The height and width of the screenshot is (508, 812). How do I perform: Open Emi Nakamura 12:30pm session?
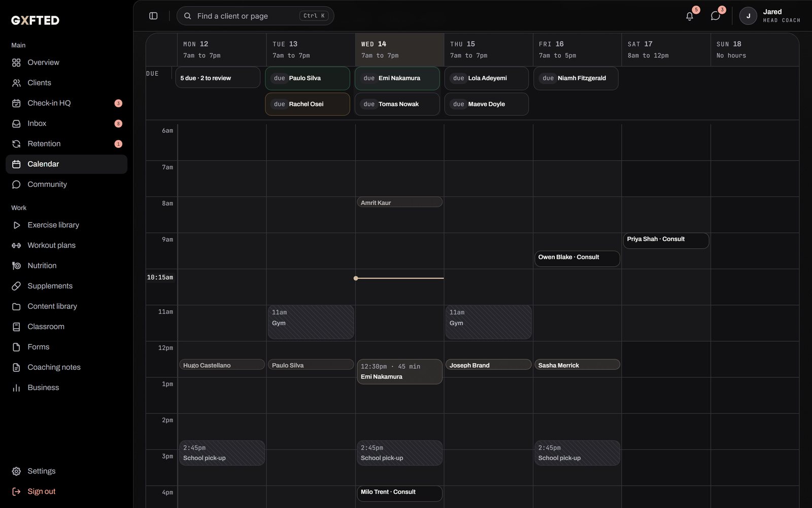(399, 372)
